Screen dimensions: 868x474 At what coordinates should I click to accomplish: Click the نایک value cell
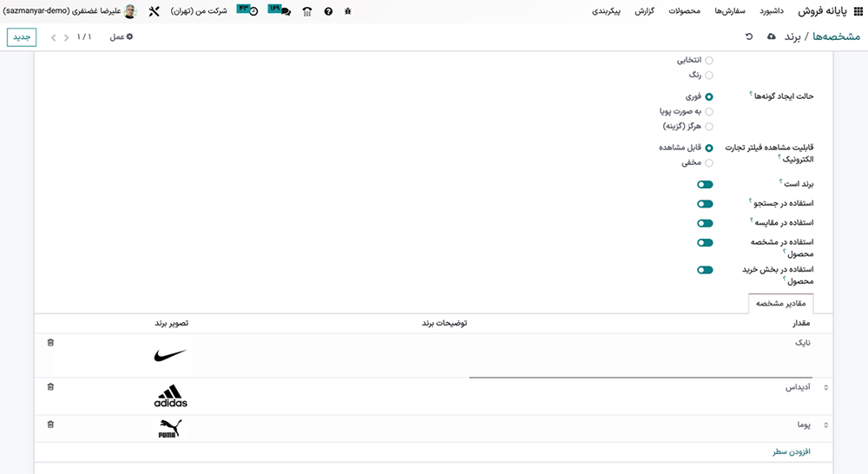coord(803,343)
